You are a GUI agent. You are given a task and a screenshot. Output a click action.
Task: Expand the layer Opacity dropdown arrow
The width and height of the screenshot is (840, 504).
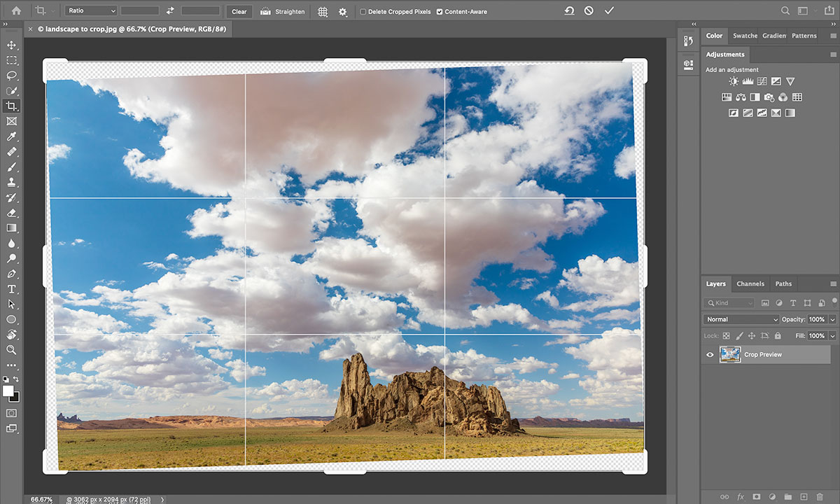[x=832, y=319]
